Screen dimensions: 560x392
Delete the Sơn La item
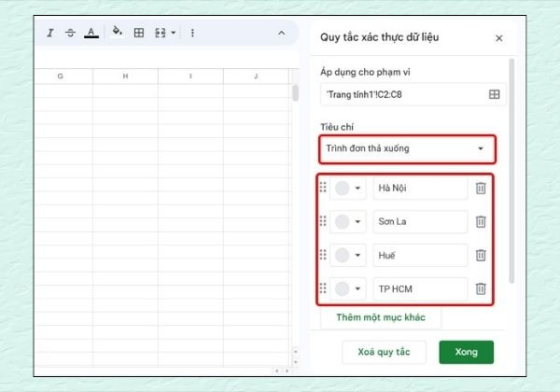click(x=481, y=222)
